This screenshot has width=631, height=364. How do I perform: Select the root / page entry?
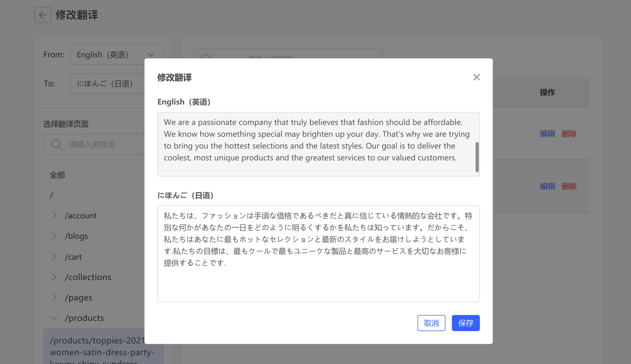(52, 195)
